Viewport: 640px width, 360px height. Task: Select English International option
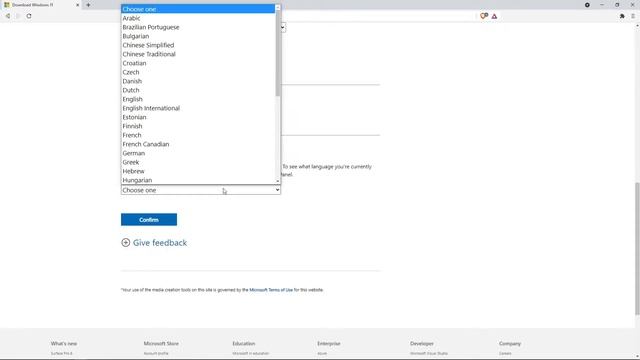198,108
